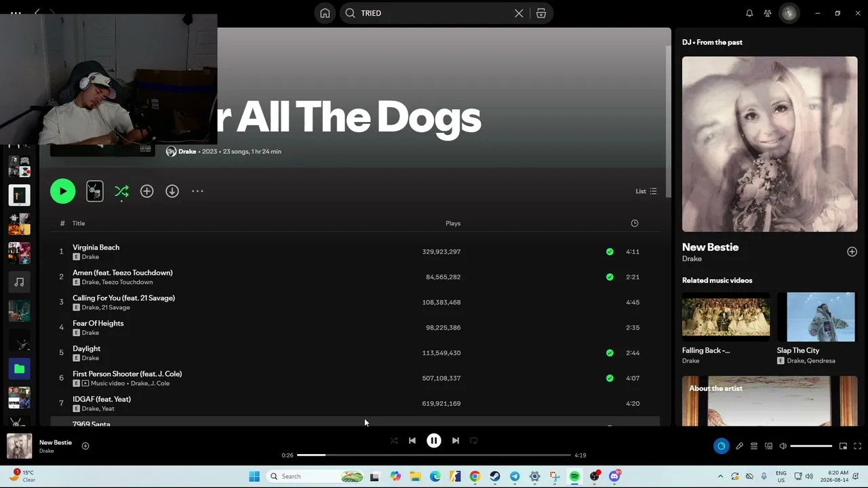Screen dimensions: 868x488
Task: Add album to Your Library
Action: [146, 191]
